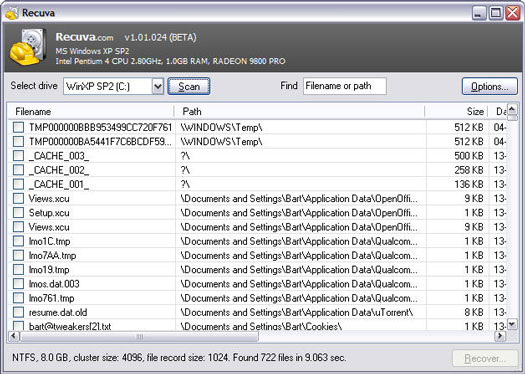Click the greyed Recover... button
This screenshot has width=525, height=374.
pyautogui.click(x=485, y=359)
